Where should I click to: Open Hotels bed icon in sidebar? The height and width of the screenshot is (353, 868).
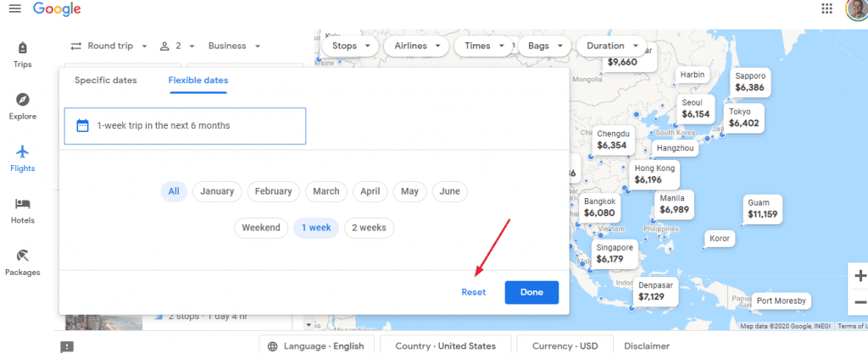(x=23, y=211)
